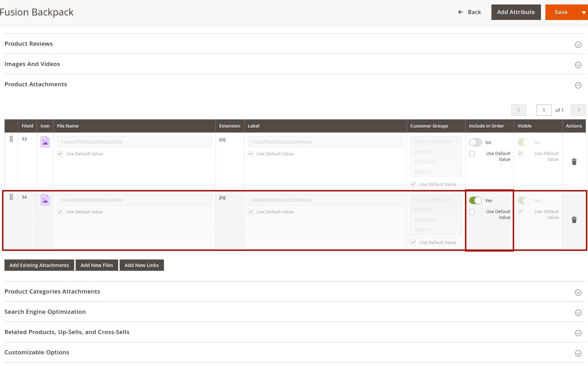Uncheck Use Default Value for file name 1nameFileDefaultStoreView
Image resolution: width=588 pixels, height=366 pixels.
pos(60,154)
